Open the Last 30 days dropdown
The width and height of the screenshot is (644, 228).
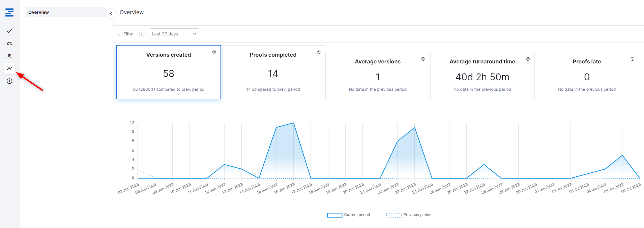pyautogui.click(x=174, y=34)
